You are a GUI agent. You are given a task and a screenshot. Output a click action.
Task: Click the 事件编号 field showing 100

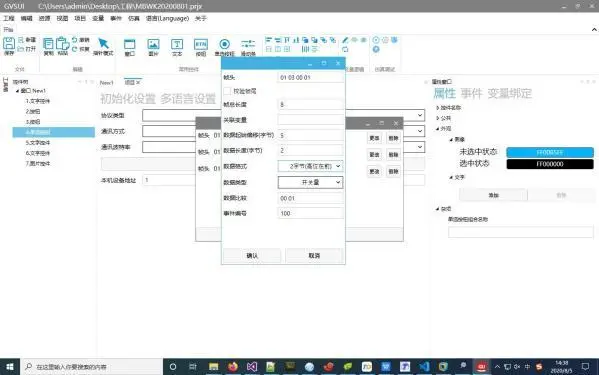coord(311,213)
